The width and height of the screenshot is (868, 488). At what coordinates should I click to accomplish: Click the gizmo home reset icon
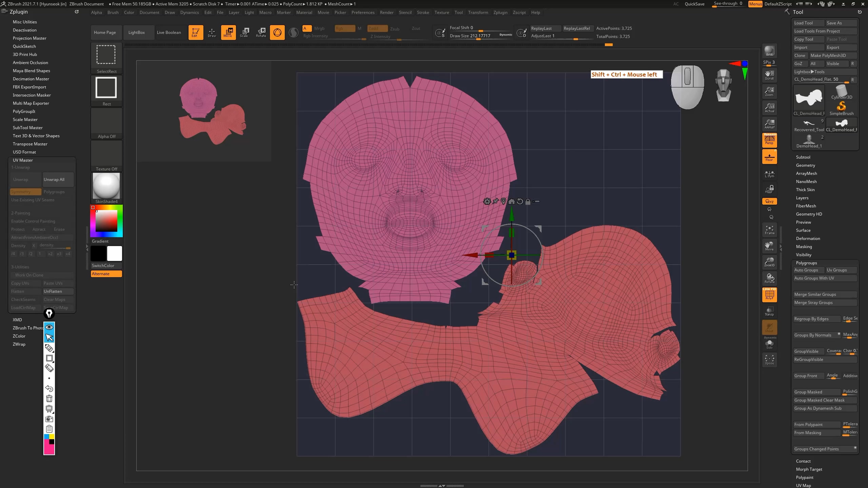coord(511,202)
